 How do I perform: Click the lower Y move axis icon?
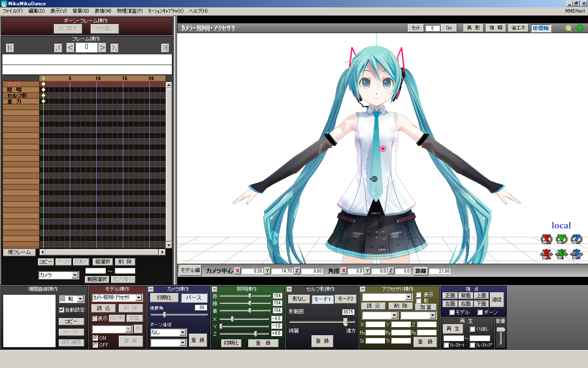click(561, 254)
